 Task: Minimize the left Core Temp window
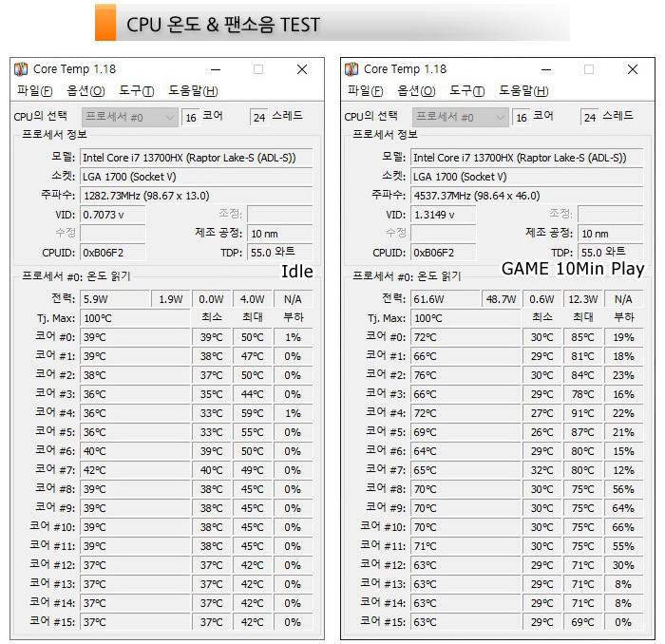point(216,69)
